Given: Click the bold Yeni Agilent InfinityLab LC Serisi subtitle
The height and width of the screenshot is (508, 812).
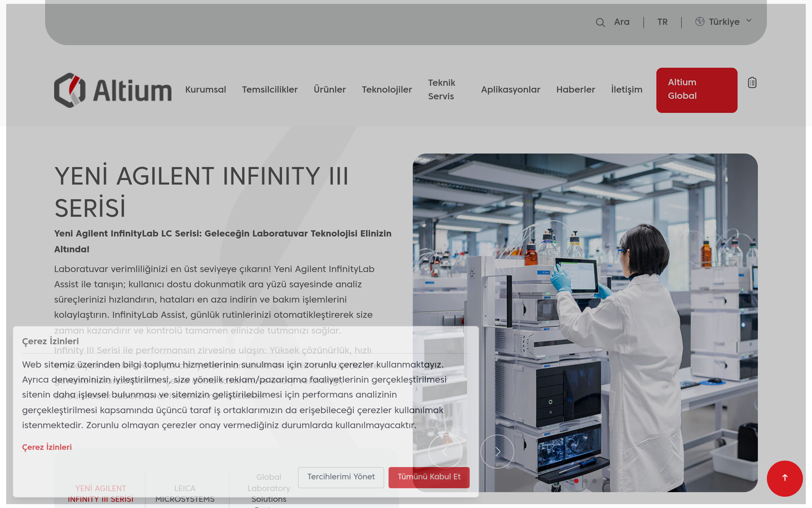Looking at the screenshot, I should click(223, 242).
